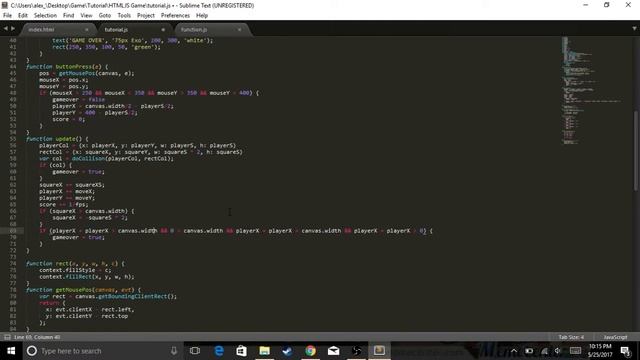Click the Cortana microphone icon

(174, 351)
